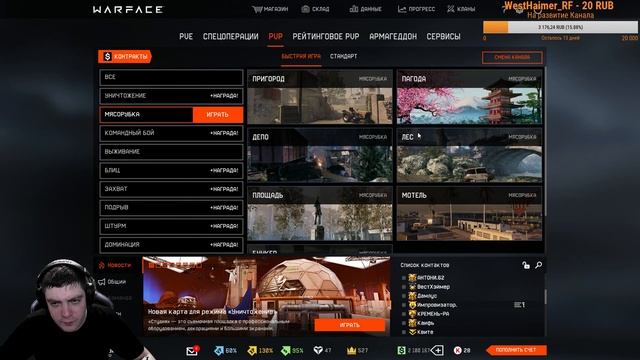Choose the Мотель map thumbnail

(x=469, y=213)
